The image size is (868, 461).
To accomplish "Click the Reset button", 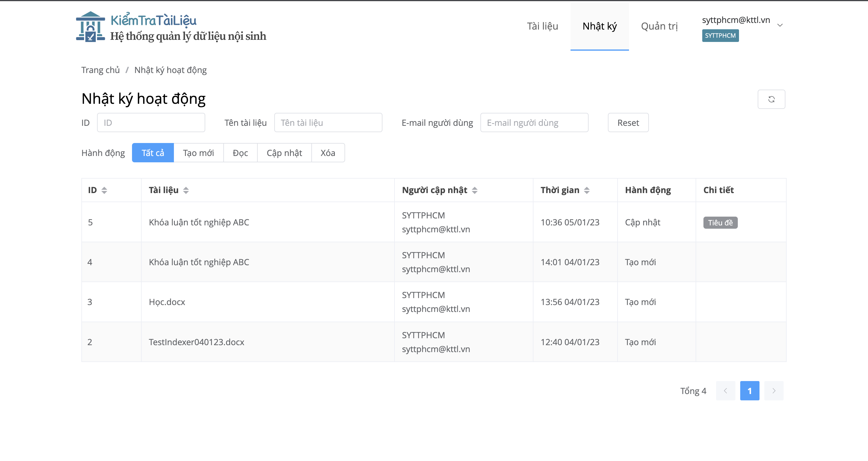I will pos(628,122).
